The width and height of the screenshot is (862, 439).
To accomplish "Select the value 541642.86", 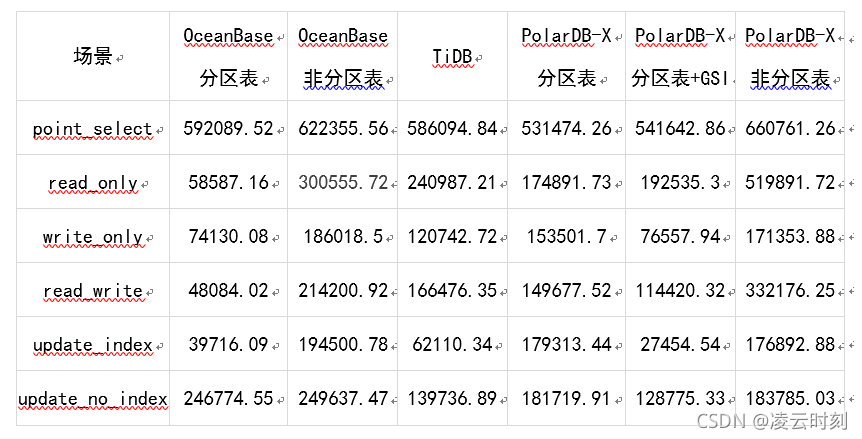I will (x=680, y=129).
